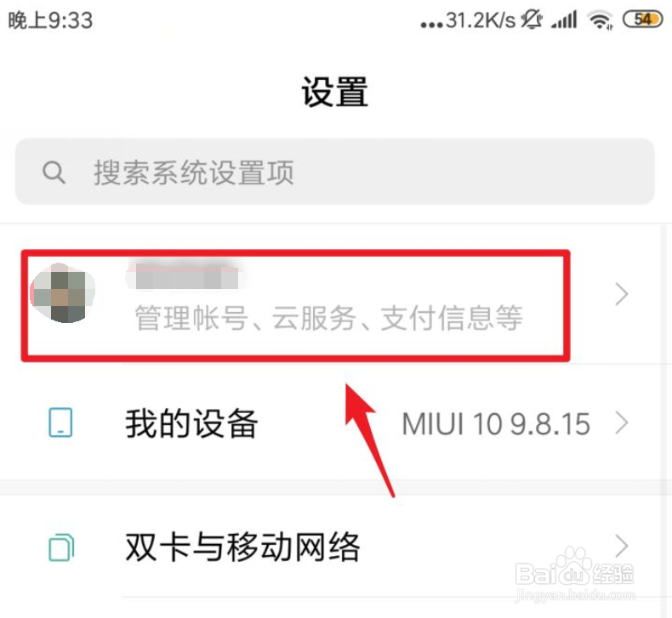The width and height of the screenshot is (672, 618).
Task: Tap MIUI 10 9.8.15 version text
Action: point(496,424)
